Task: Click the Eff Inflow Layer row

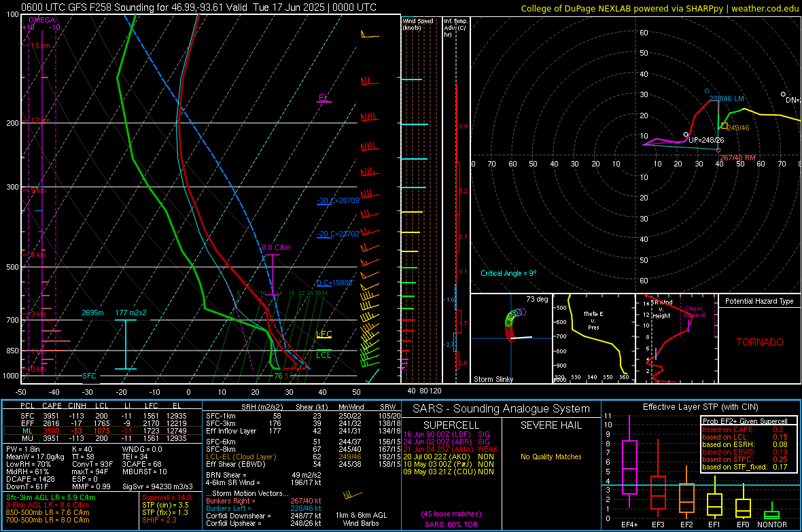Action: [303, 431]
